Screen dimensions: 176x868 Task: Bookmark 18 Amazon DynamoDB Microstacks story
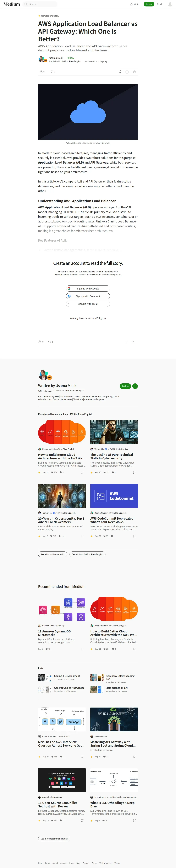[82, 649]
